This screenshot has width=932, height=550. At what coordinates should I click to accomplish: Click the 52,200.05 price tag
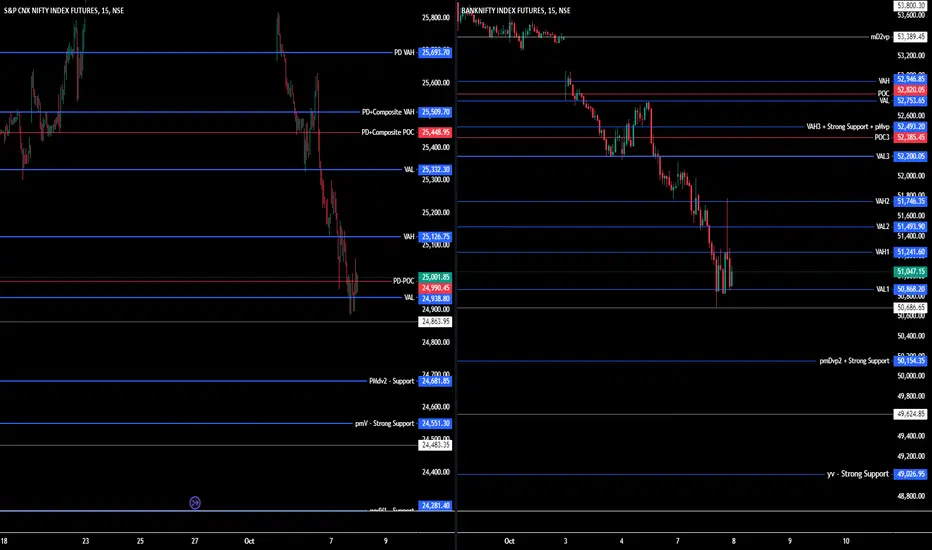tap(911, 156)
